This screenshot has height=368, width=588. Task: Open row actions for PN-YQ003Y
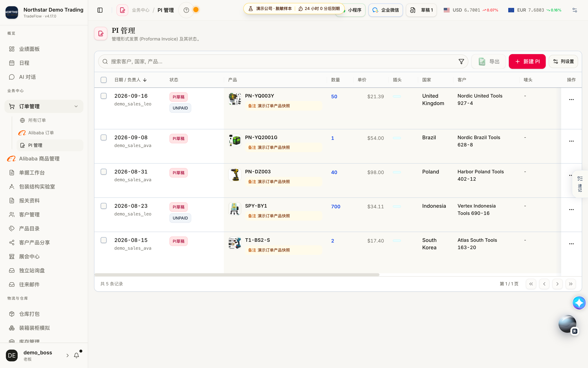click(571, 100)
